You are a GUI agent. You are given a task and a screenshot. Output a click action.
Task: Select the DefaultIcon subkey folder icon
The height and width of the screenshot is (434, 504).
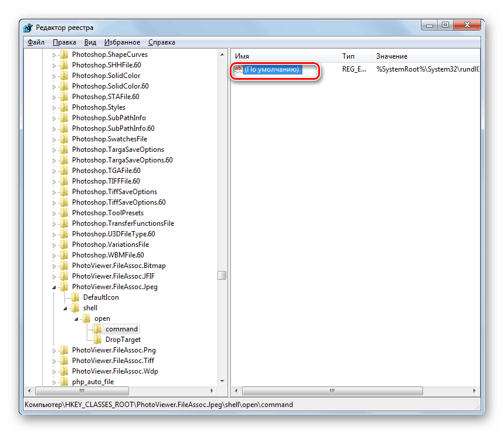75,297
